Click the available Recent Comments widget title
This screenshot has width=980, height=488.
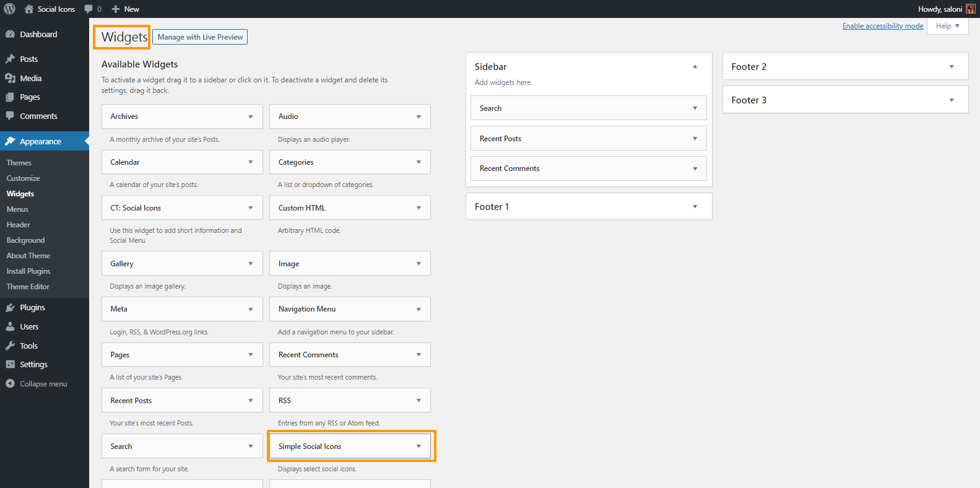(308, 355)
